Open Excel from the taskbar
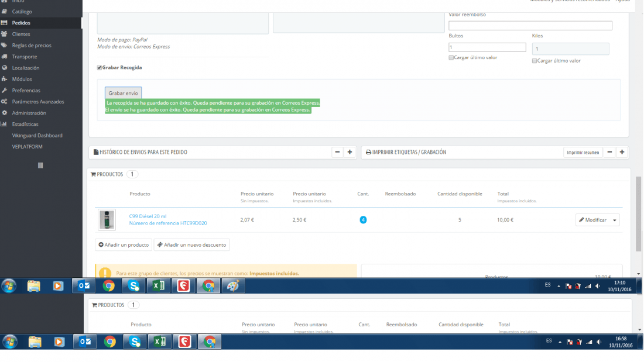This screenshot has width=644, height=362. coord(159,285)
